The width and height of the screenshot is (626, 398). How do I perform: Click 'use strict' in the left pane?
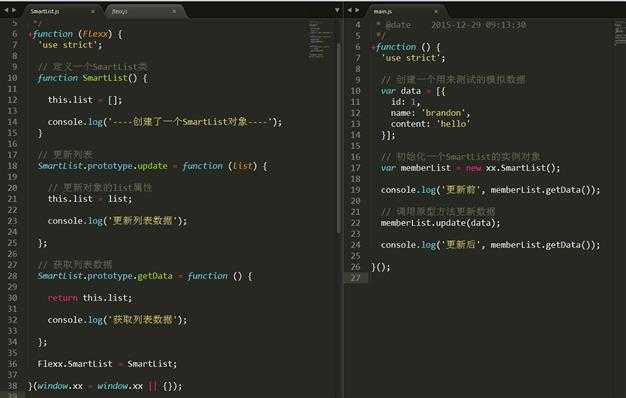point(70,45)
